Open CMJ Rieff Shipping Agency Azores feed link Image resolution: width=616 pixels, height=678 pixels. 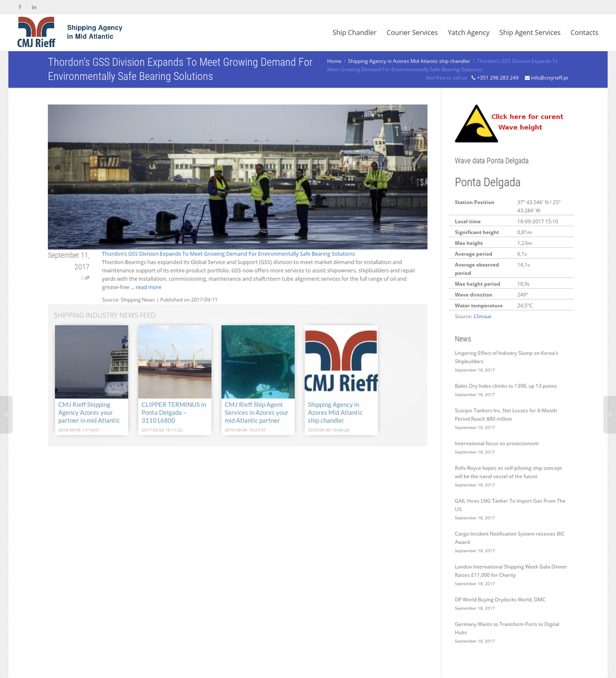(89, 412)
